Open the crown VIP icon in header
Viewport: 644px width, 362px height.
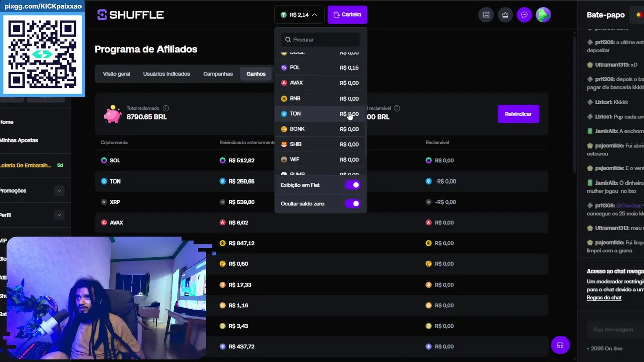505,15
